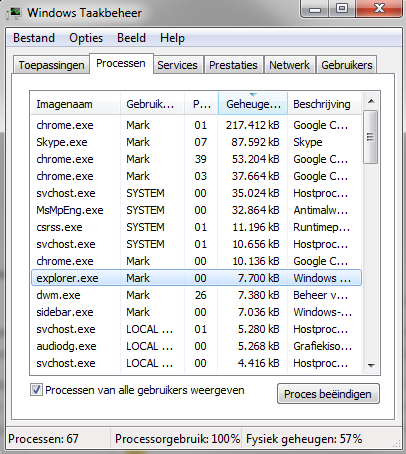Toggle 'Processen van alle gebruikers weergeven' checkbox
The height and width of the screenshot is (454, 406).
click(x=36, y=390)
